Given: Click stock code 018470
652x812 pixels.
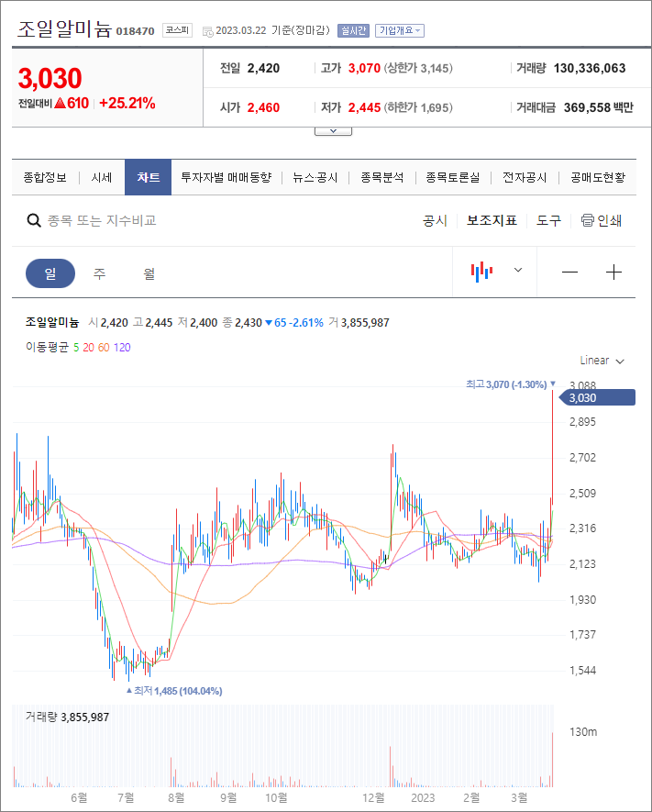Looking at the screenshot, I should (135, 31).
